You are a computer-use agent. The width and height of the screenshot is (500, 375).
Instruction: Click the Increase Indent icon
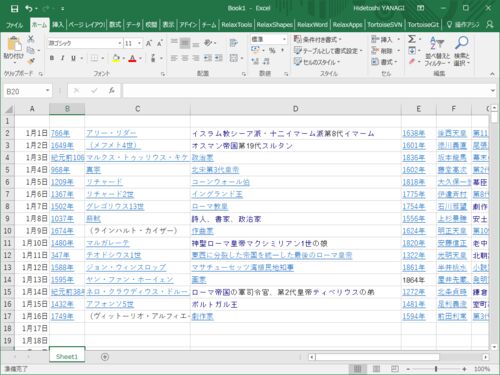tap(219, 58)
